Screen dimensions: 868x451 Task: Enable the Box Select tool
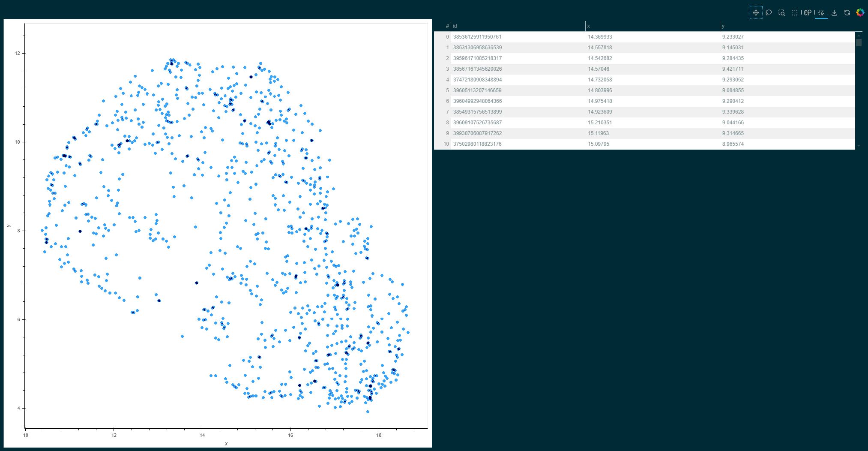pos(794,13)
